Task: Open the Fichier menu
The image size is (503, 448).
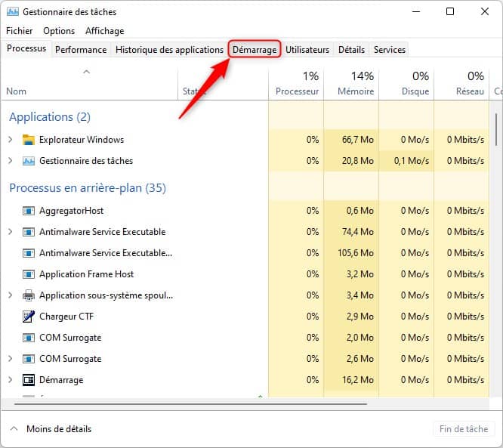Action: [19, 31]
